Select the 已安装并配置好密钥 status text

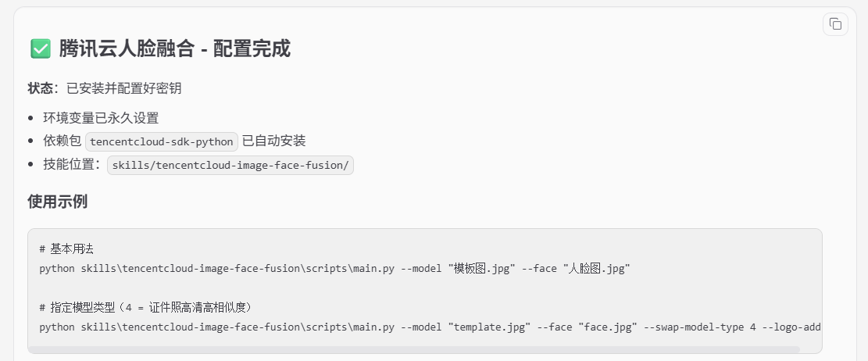pos(124,88)
